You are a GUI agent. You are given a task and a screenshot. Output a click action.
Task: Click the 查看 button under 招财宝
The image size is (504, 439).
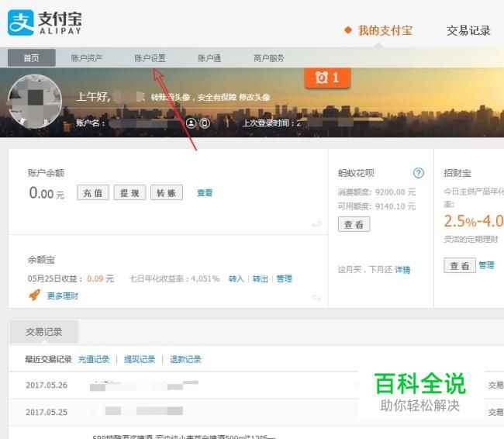[460, 265]
